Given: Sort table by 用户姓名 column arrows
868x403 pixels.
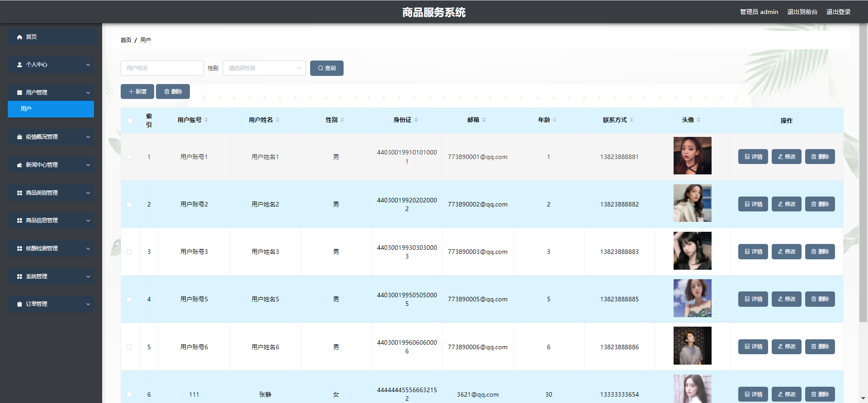Looking at the screenshot, I should tap(278, 120).
